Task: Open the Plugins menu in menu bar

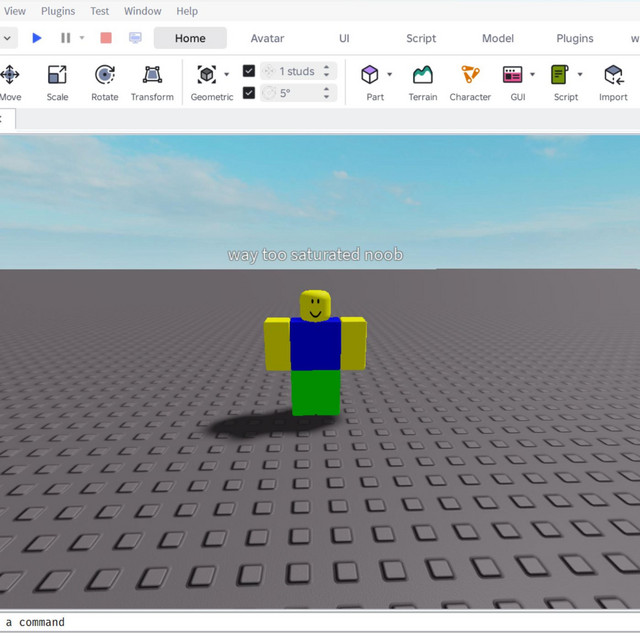Action: pos(58,11)
